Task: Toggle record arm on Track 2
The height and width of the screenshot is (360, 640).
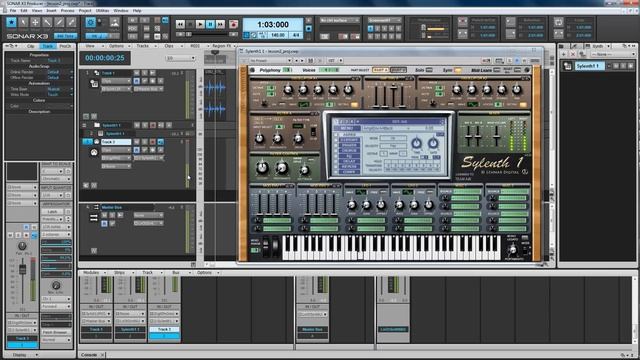Action: pyautogui.click(x=153, y=142)
